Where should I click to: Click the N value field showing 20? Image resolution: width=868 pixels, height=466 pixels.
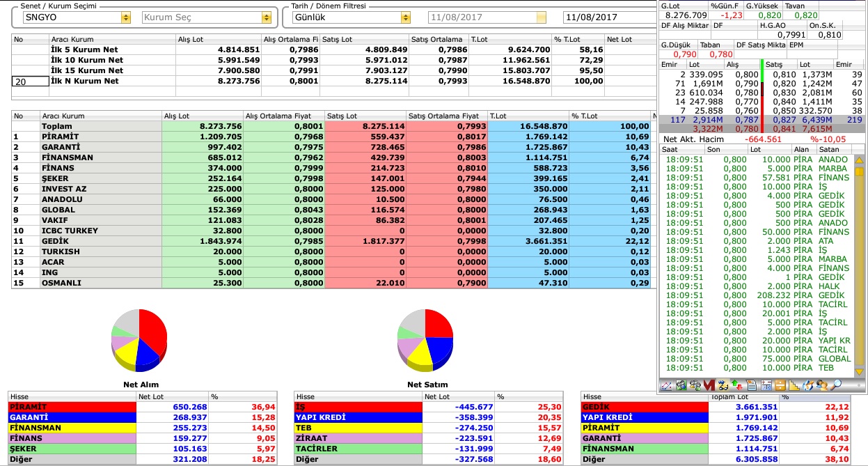29,81
